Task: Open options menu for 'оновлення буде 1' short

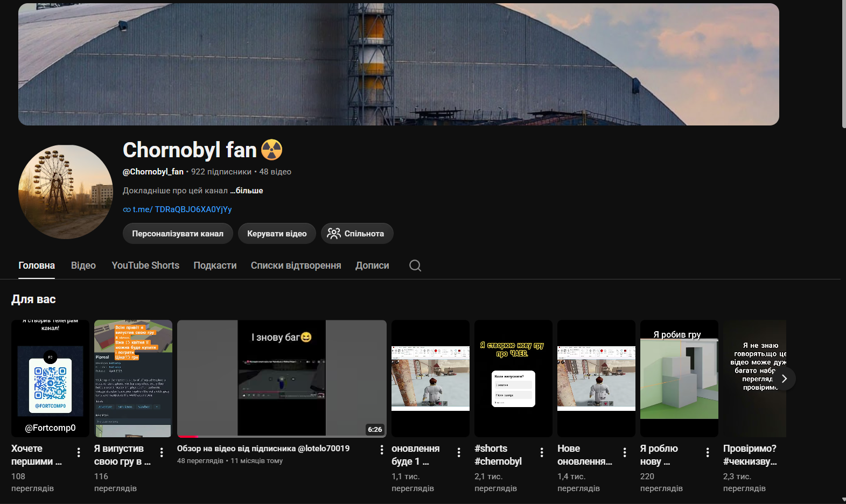Action: [459, 452]
